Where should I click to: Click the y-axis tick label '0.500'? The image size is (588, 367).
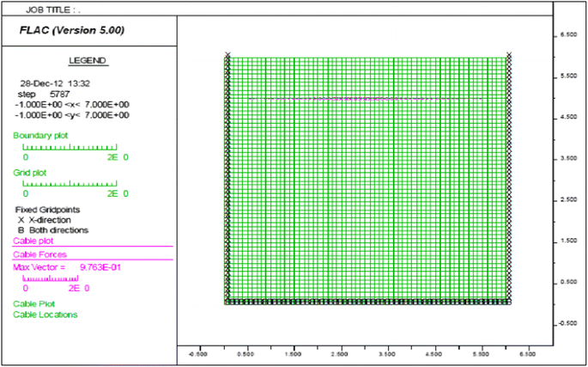tap(568, 282)
